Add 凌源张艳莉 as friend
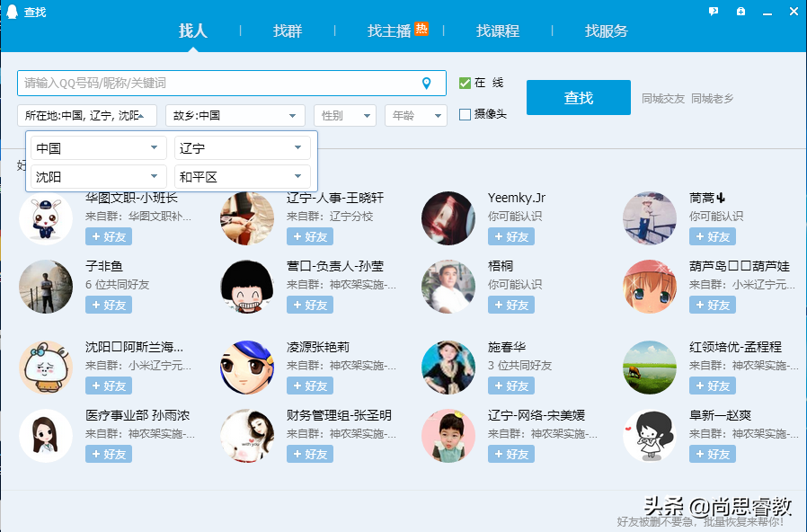Image resolution: width=807 pixels, height=532 pixels. click(310, 386)
